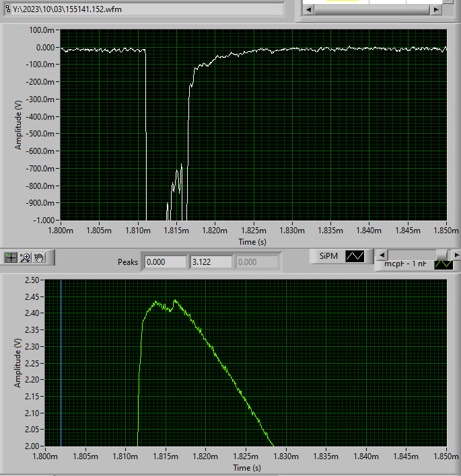Click the blue cursor line in the green graph

[x=61, y=363]
